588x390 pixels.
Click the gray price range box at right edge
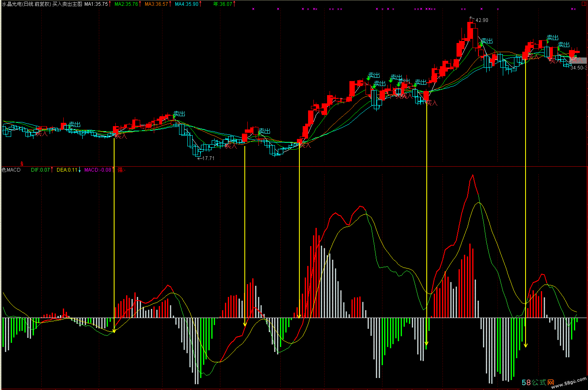click(578, 60)
